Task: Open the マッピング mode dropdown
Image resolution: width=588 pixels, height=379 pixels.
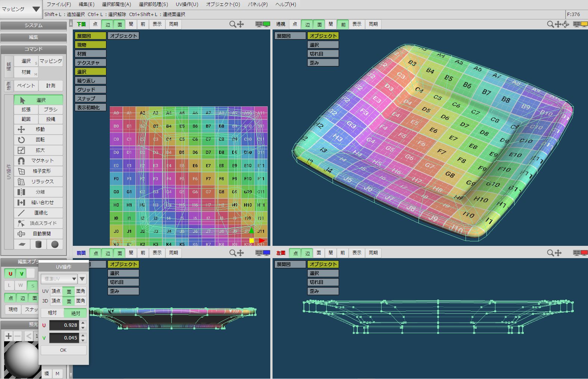Action: [x=21, y=9]
